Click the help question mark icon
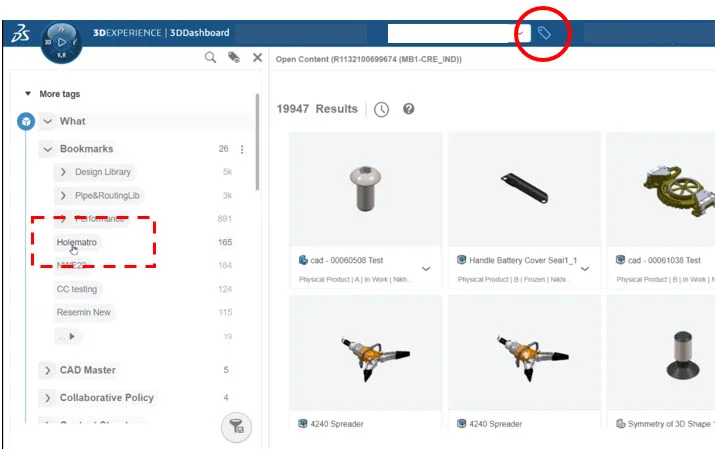This screenshot has width=715, height=449. (x=409, y=108)
